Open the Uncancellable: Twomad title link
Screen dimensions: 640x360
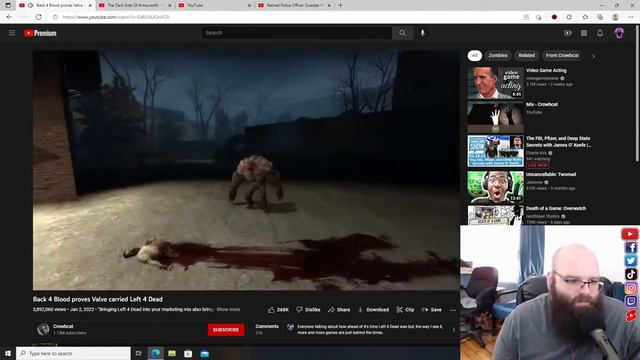click(x=551, y=174)
